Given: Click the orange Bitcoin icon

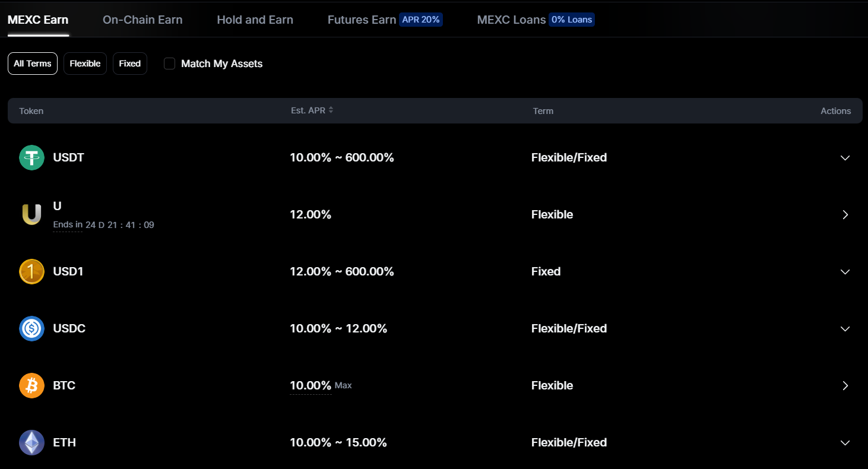Looking at the screenshot, I should [x=31, y=386].
